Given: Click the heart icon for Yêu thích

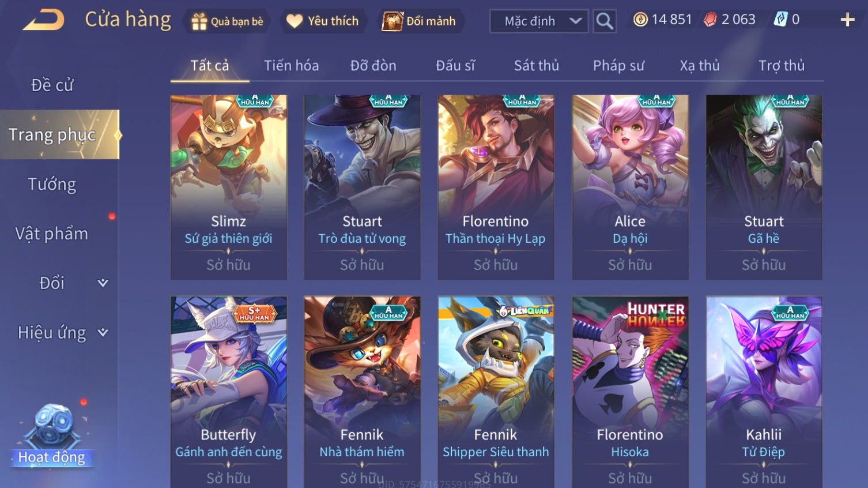Looking at the screenshot, I should 294,21.
